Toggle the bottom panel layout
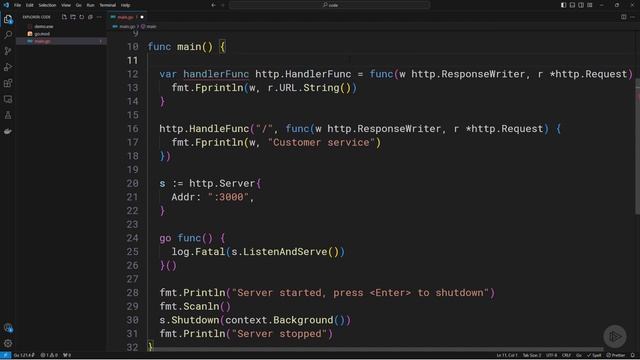 tap(572, 5)
